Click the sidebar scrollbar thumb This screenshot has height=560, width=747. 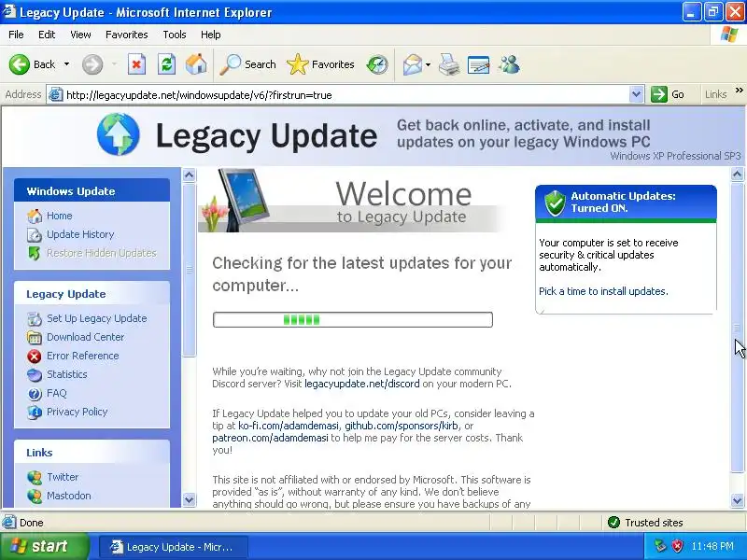pyautogui.click(x=190, y=269)
